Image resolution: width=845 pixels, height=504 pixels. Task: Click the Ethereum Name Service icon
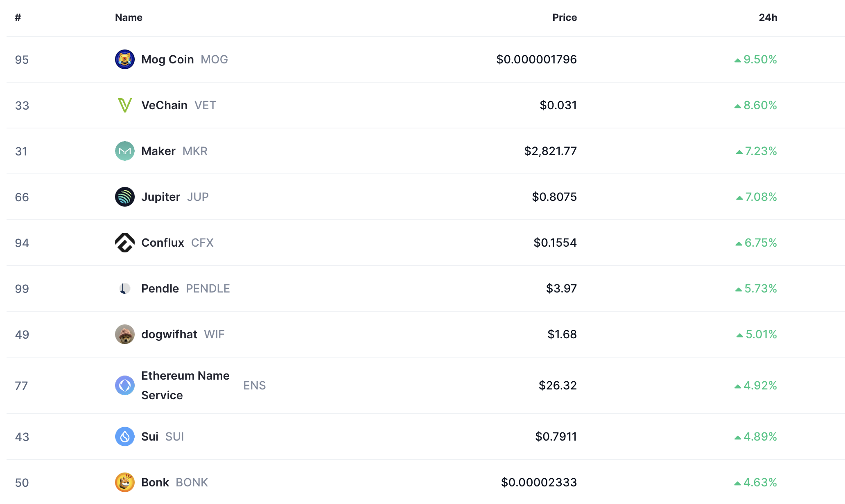click(x=125, y=385)
